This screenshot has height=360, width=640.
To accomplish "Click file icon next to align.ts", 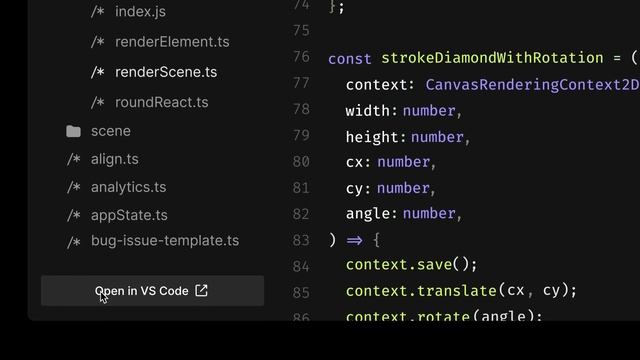I will click(74, 159).
